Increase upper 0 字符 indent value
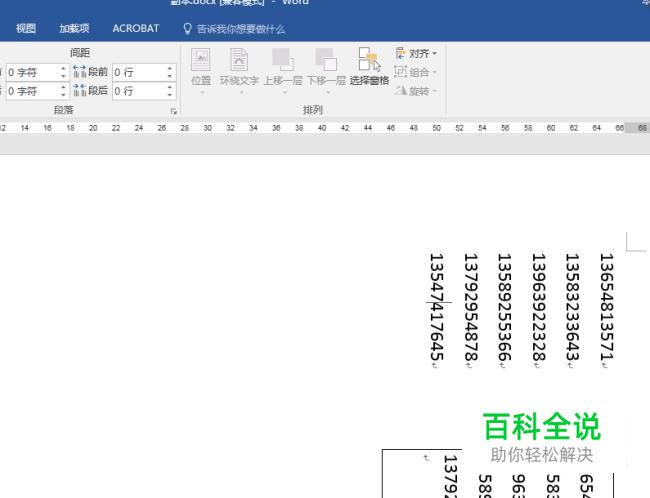The height and width of the screenshot is (498, 650). (x=63, y=68)
